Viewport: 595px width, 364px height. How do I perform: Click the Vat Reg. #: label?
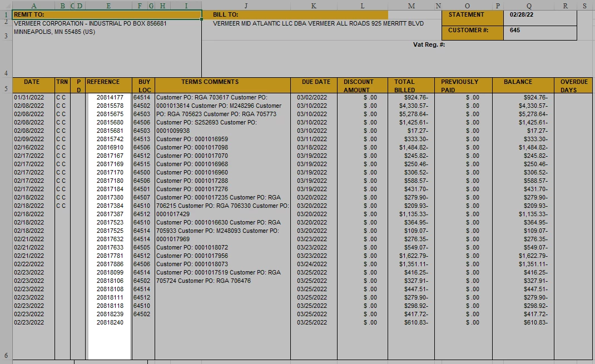(429, 45)
